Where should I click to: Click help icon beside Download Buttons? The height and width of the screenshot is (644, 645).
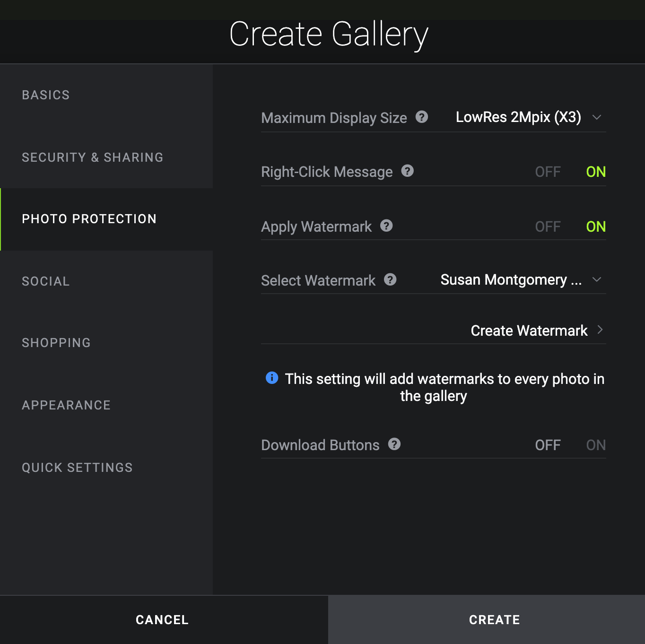(394, 444)
